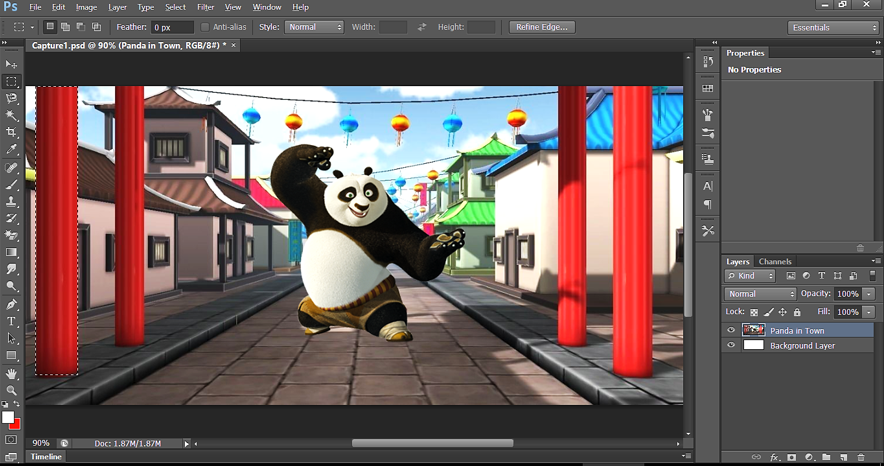Toggle lock transparent pixels
The height and width of the screenshot is (466, 885).
(754, 312)
